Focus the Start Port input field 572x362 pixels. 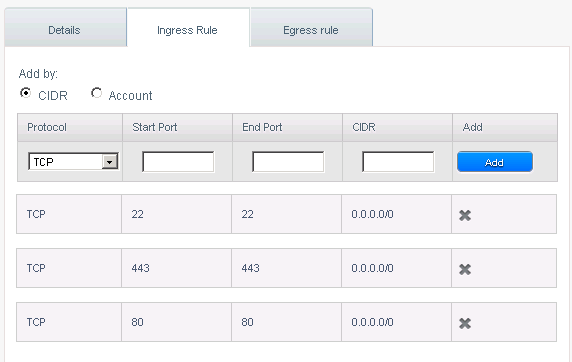(178, 162)
